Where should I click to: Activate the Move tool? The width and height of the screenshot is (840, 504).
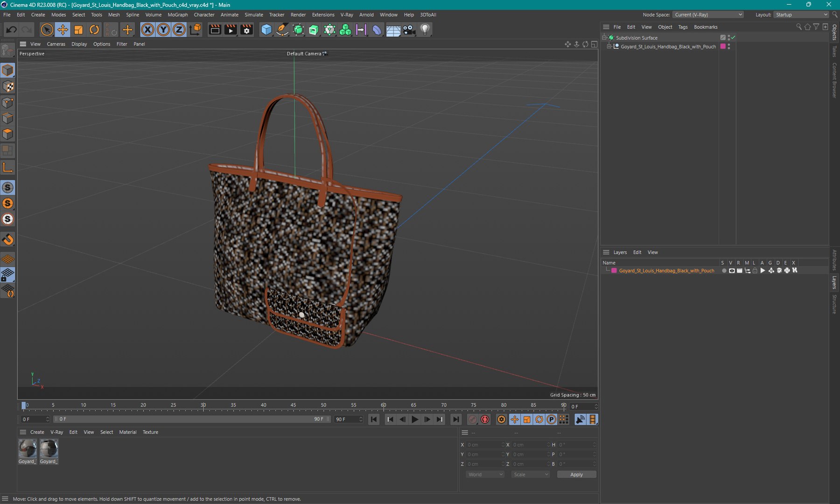63,30
